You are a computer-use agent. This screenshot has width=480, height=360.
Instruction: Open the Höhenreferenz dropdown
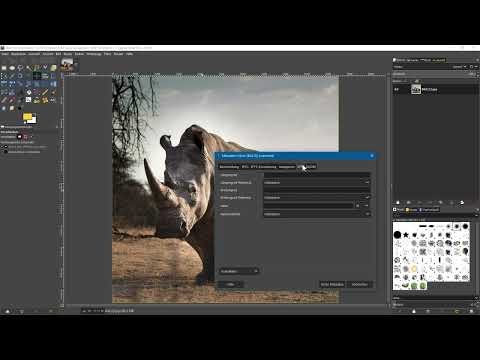(317, 214)
